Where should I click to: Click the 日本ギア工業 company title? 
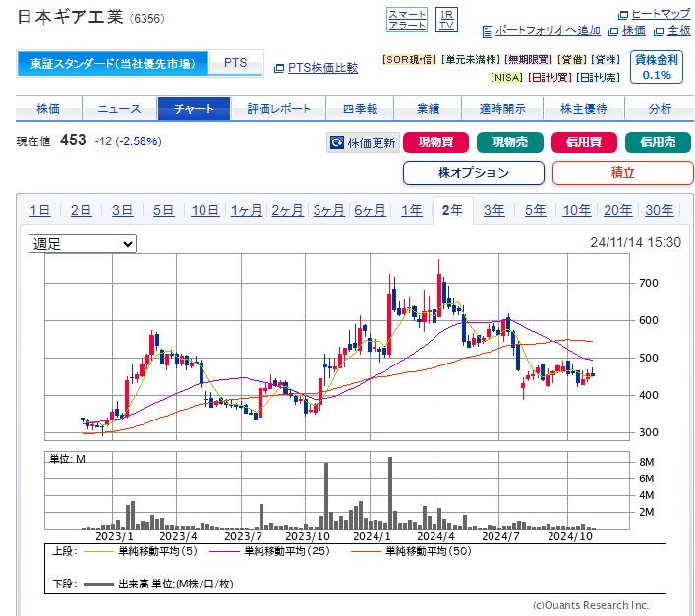point(70,17)
